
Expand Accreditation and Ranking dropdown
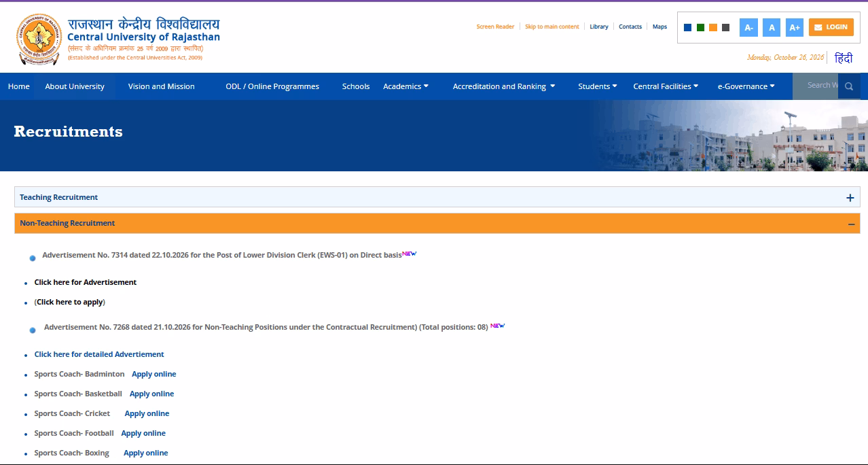pyautogui.click(x=504, y=86)
